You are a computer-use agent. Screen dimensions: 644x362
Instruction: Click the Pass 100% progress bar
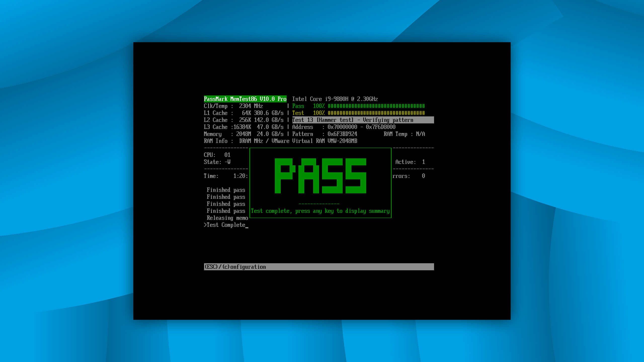pyautogui.click(x=358, y=106)
